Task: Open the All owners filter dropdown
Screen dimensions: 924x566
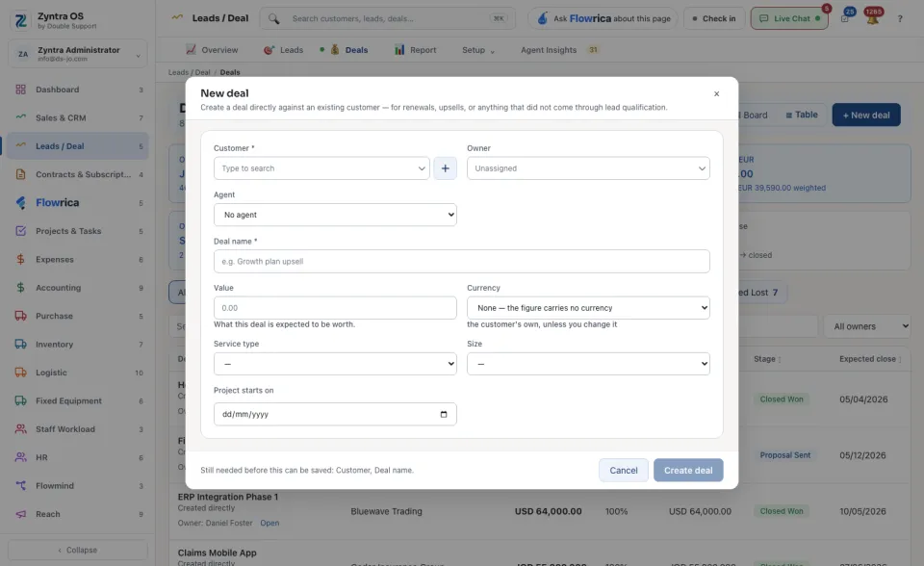Action: (867, 326)
